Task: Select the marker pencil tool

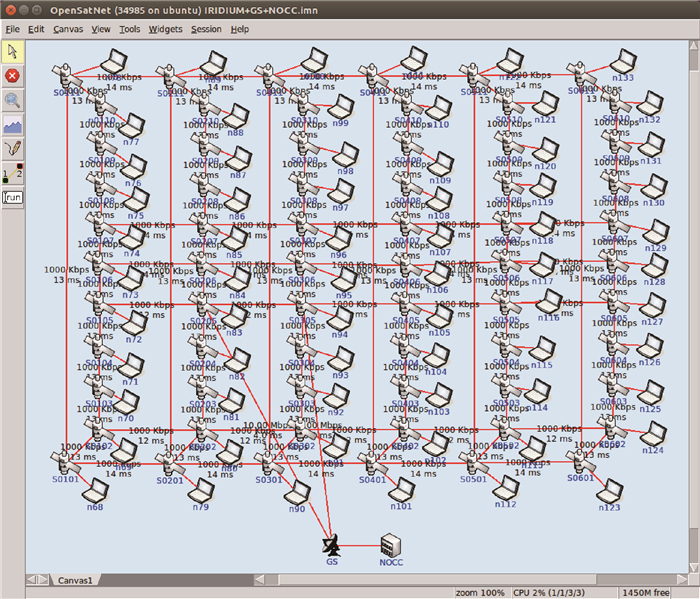Action: 13,149
